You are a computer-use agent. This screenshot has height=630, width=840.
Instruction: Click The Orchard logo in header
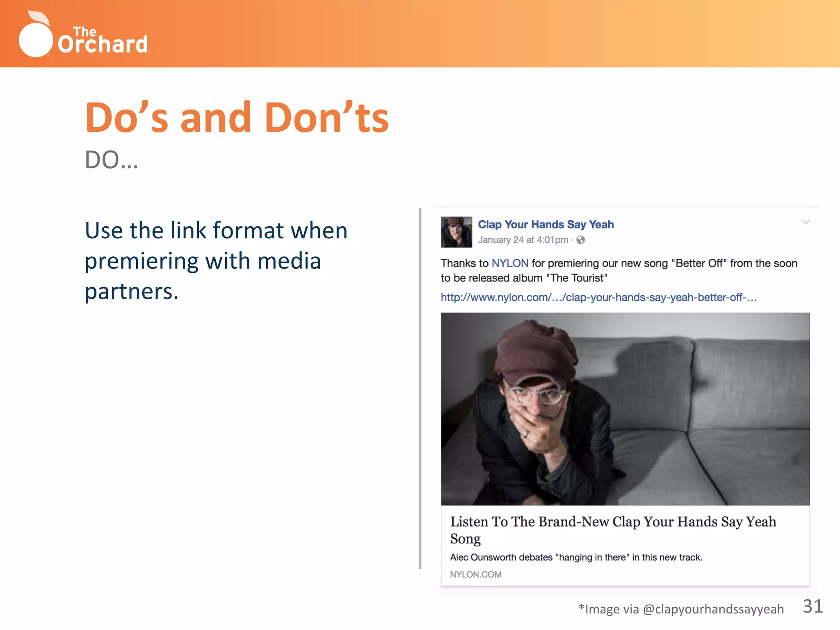coord(84,34)
